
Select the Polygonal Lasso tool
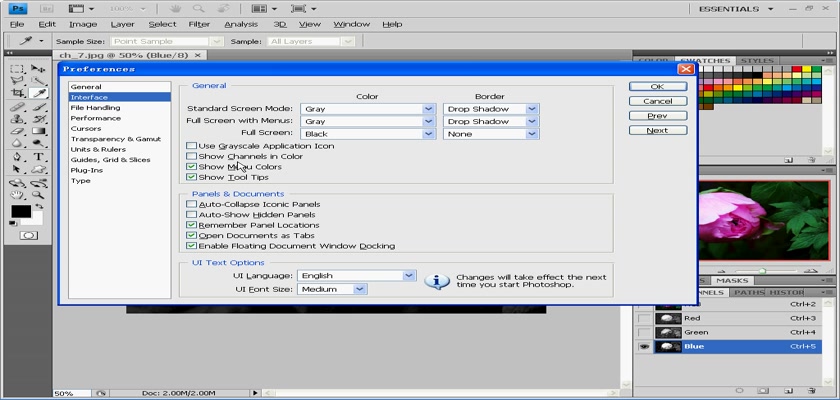[x=17, y=81]
